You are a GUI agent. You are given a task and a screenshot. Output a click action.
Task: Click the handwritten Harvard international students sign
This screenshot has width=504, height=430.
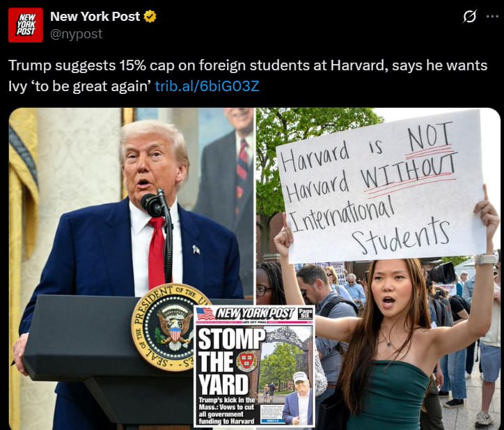click(x=381, y=186)
